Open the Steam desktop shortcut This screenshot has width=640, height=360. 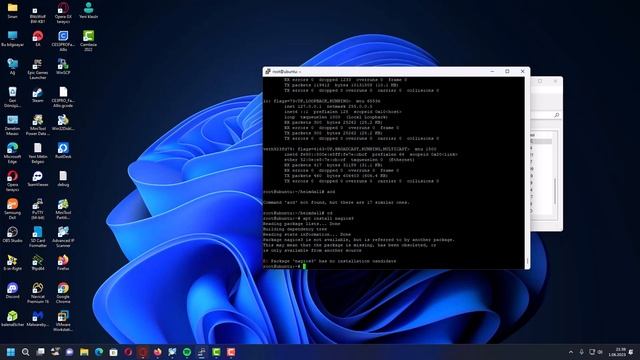pos(38,95)
